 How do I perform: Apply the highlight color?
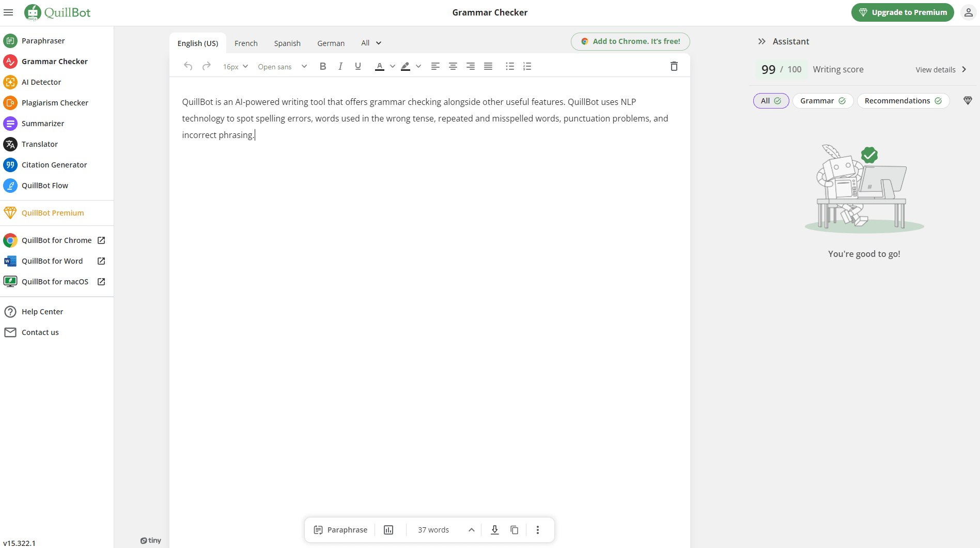(x=406, y=66)
